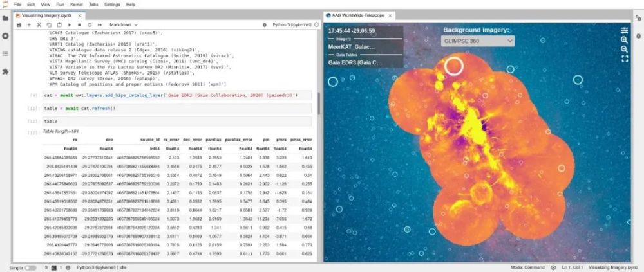Screen dimensions: 644x272
Task: Open the File menu
Action: pos(18,4)
